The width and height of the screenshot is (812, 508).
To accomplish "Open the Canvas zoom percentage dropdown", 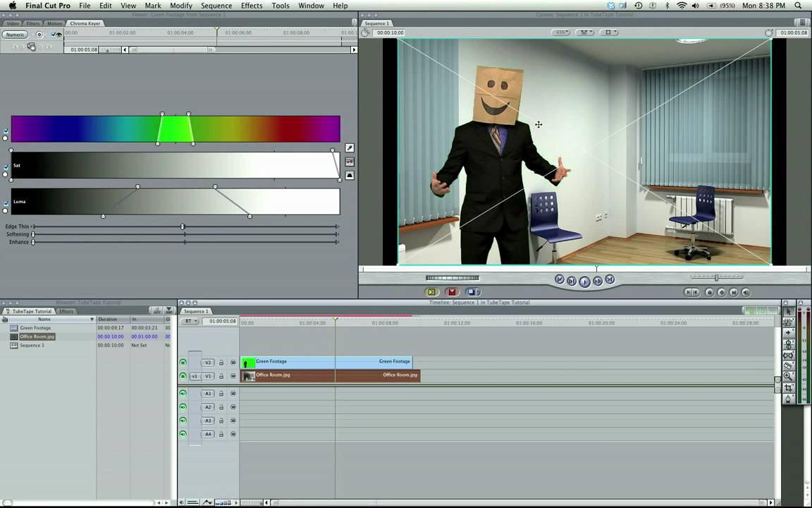I will pos(561,32).
